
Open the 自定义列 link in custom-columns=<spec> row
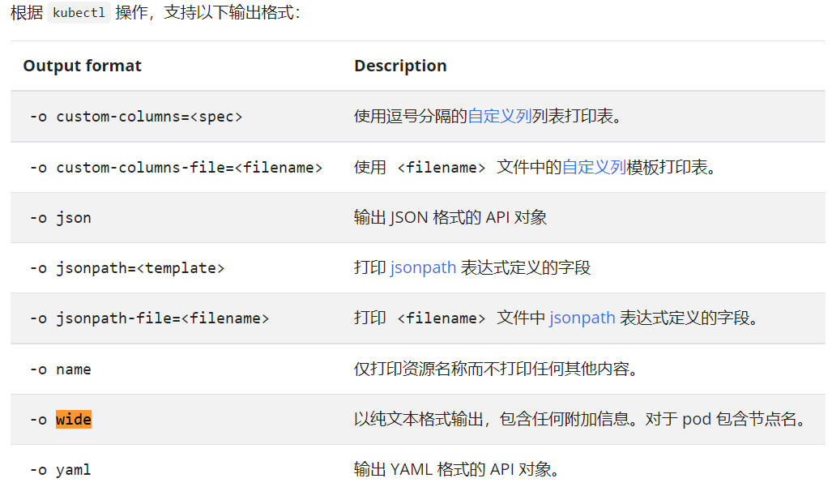[x=500, y=116]
